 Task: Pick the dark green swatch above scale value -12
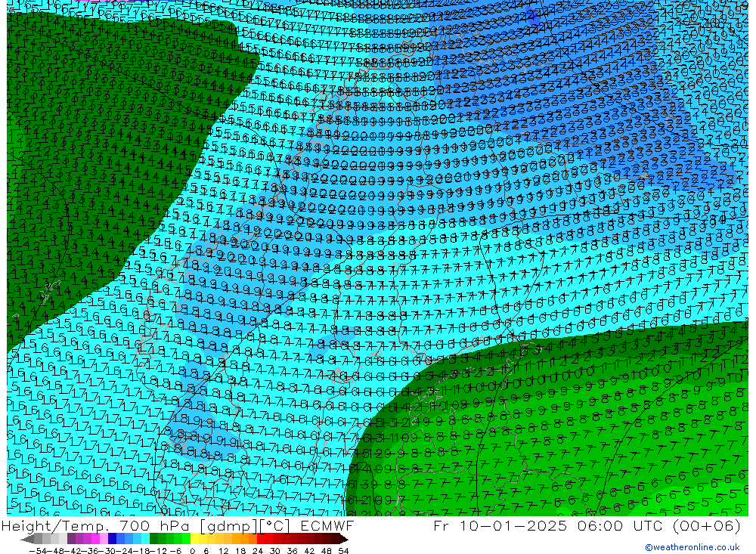(153, 539)
